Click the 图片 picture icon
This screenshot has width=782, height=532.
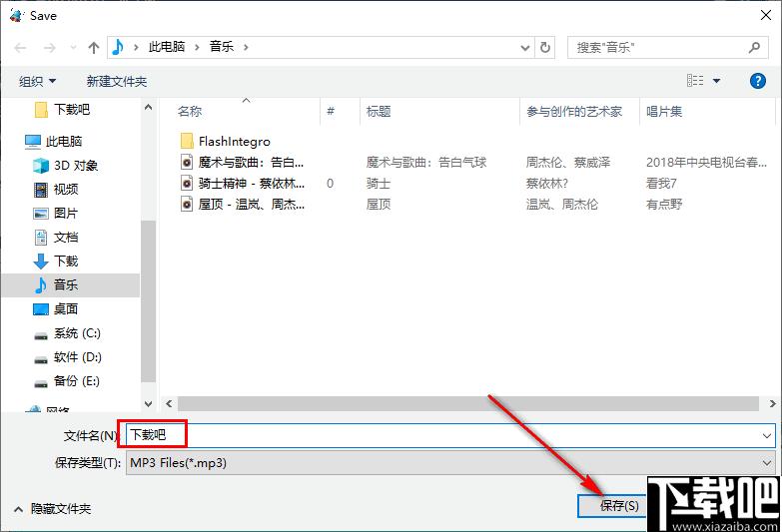(40, 214)
